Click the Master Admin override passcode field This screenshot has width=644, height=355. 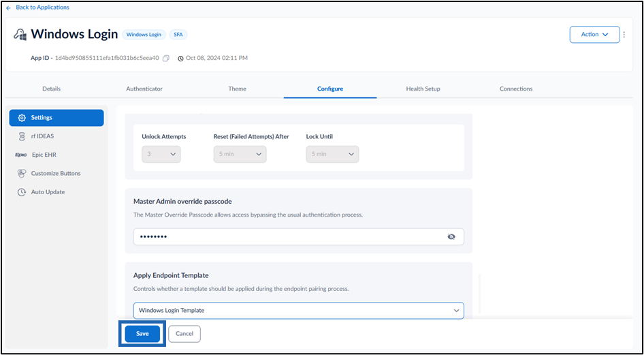pyautogui.click(x=299, y=236)
